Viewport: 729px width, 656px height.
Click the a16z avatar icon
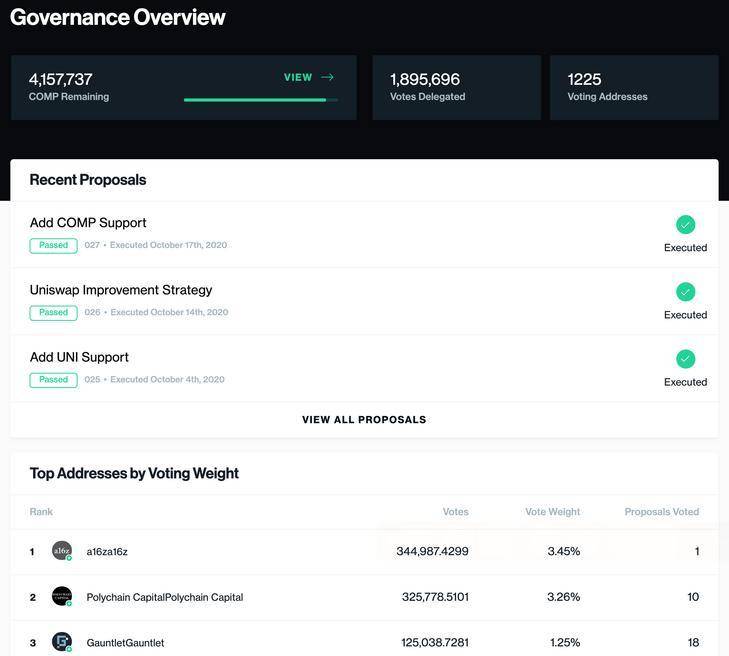pyautogui.click(x=62, y=551)
